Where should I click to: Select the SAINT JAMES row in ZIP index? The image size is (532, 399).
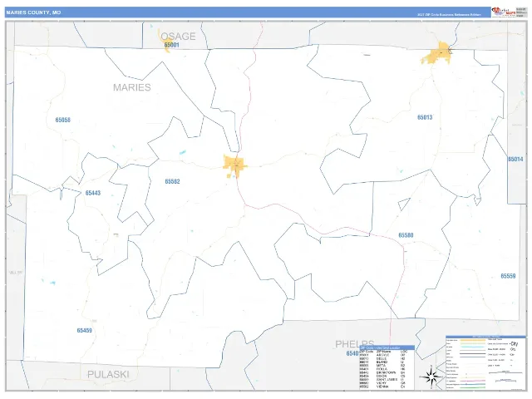pos(382,379)
